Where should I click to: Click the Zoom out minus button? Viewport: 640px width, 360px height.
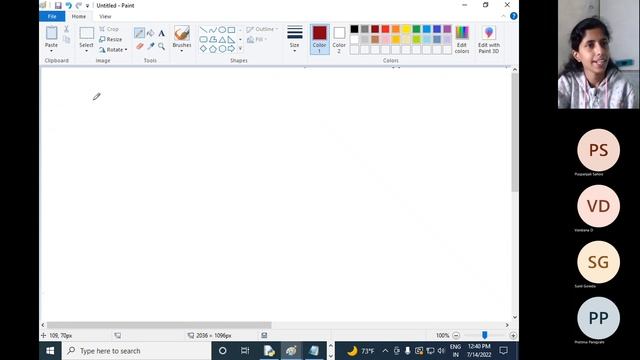click(456, 336)
